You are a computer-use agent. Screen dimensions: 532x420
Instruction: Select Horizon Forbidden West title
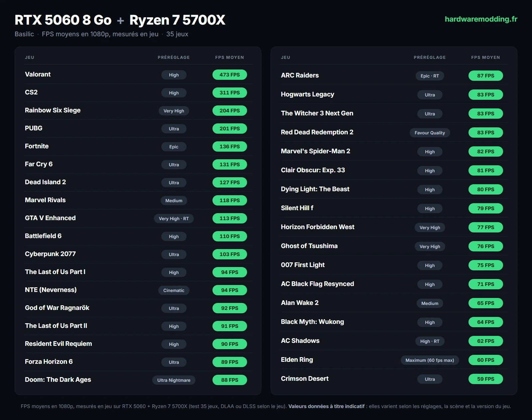tap(318, 227)
